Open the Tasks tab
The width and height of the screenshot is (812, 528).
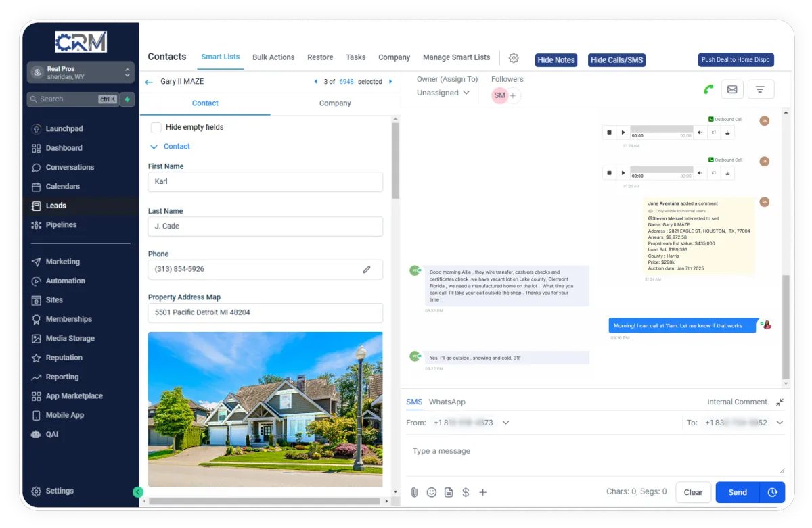click(x=355, y=57)
